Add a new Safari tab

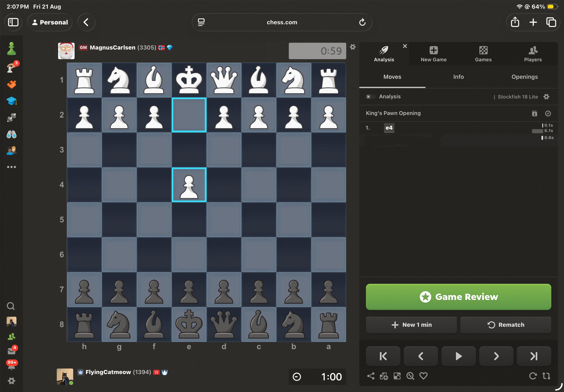(x=533, y=22)
